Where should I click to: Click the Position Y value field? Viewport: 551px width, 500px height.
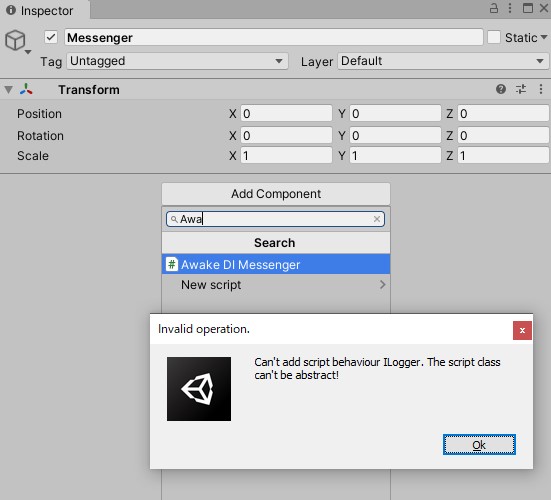(x=395, y=113)
